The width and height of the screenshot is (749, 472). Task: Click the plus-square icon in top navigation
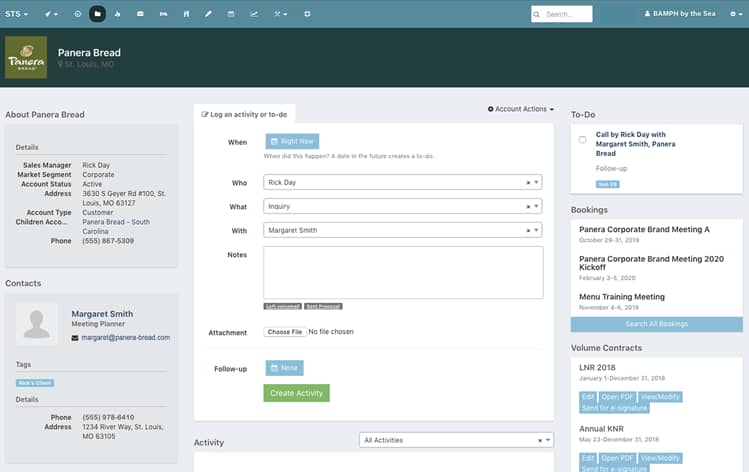coord(307,14)
